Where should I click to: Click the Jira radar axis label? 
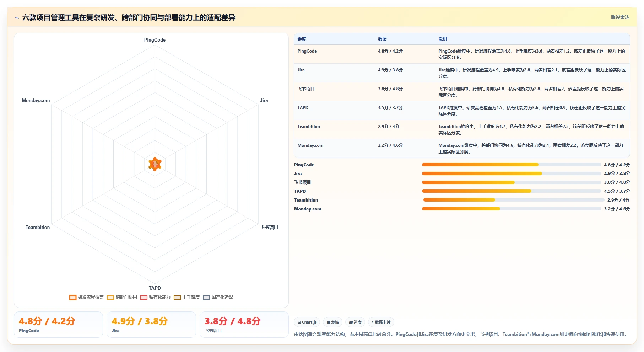tap(264, 100)
